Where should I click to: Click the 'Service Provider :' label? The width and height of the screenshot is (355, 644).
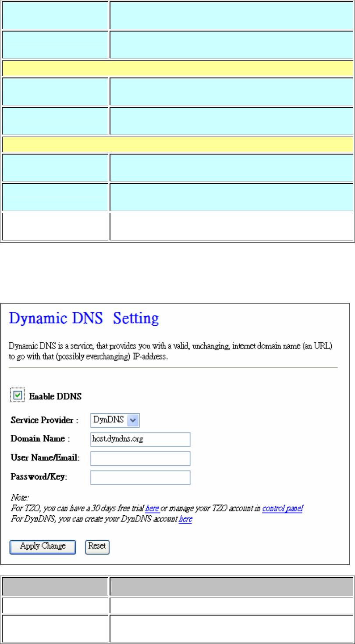coord(44,421)
